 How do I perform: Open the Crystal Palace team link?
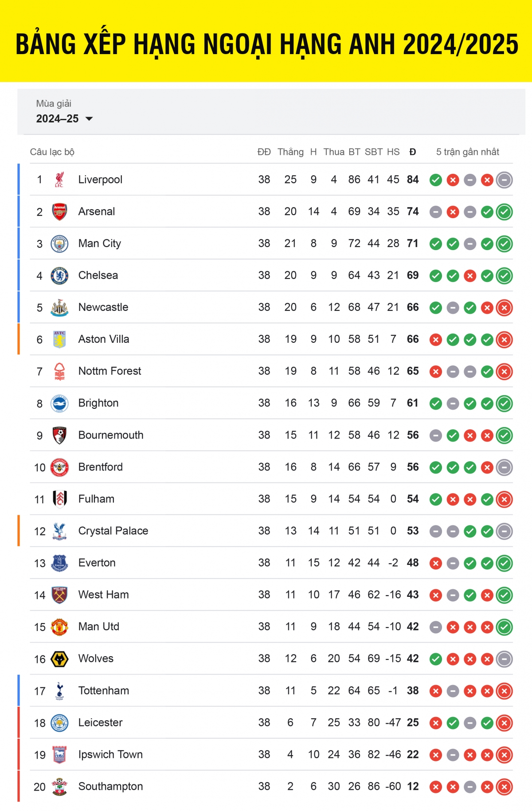pos(113,531)
